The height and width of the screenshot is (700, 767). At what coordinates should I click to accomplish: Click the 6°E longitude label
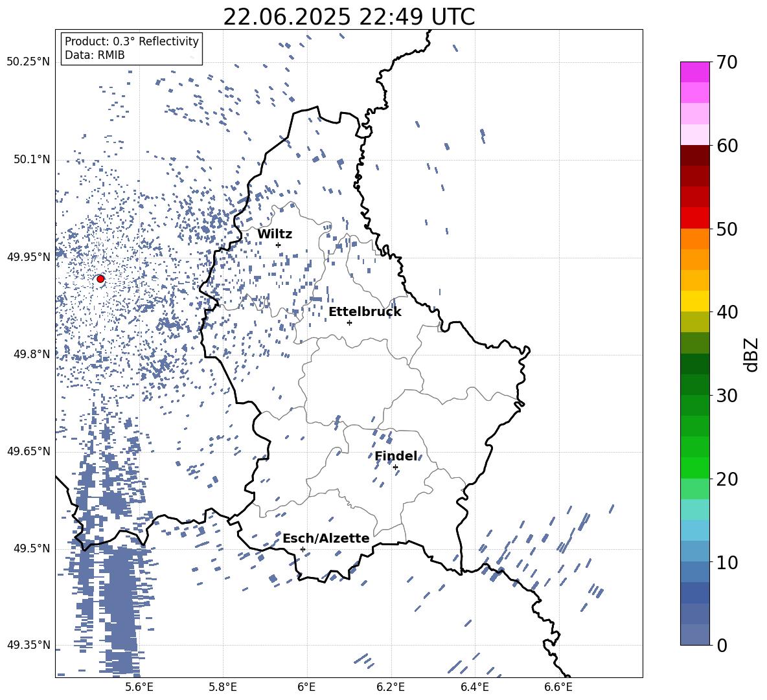coord(306,687)
